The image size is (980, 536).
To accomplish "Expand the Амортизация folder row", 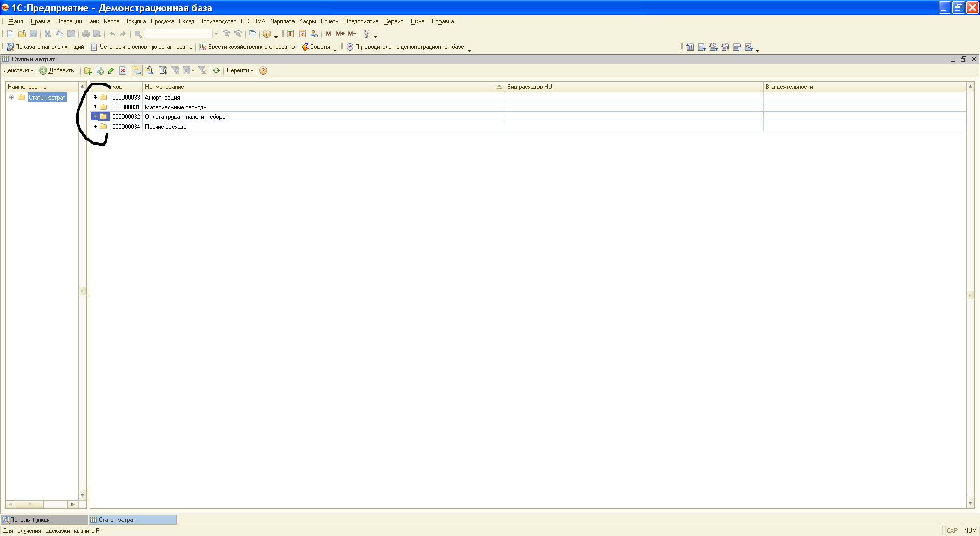I will (95, 97).
